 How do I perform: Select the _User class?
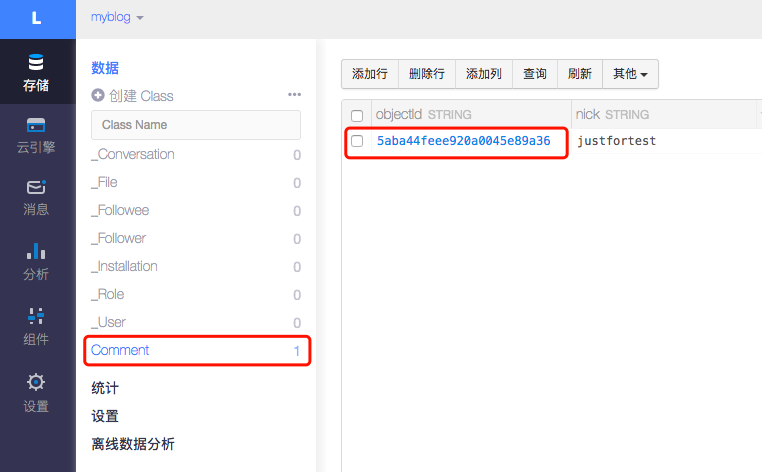[196, 322]
